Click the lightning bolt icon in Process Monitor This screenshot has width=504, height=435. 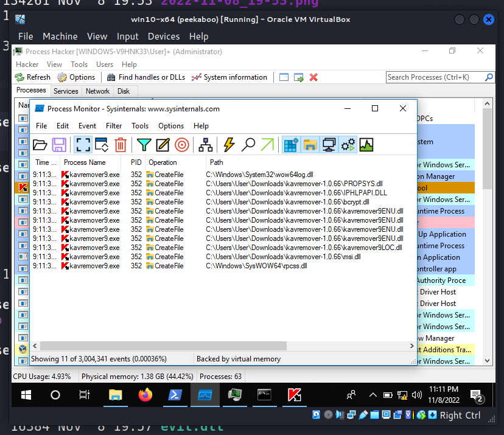point(229,145)
